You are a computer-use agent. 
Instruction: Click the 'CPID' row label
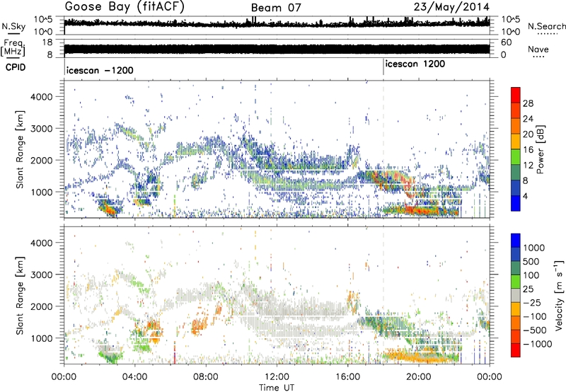(x=16, y=67)
